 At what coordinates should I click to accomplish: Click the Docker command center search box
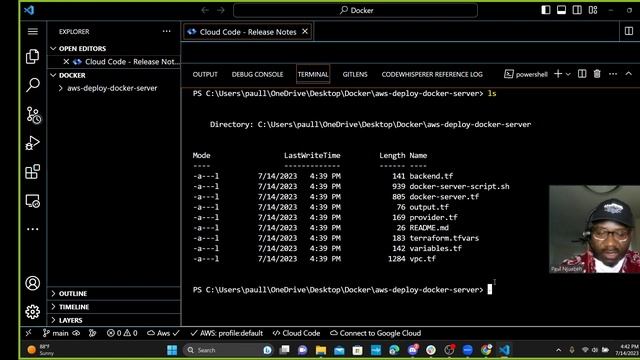(x=356, y=10)
